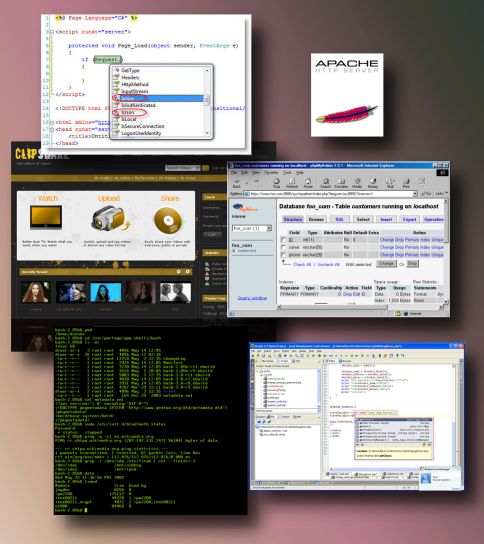Click the With selected Drop button
Viewport: 484px width, 544px height.
[412, 264]
